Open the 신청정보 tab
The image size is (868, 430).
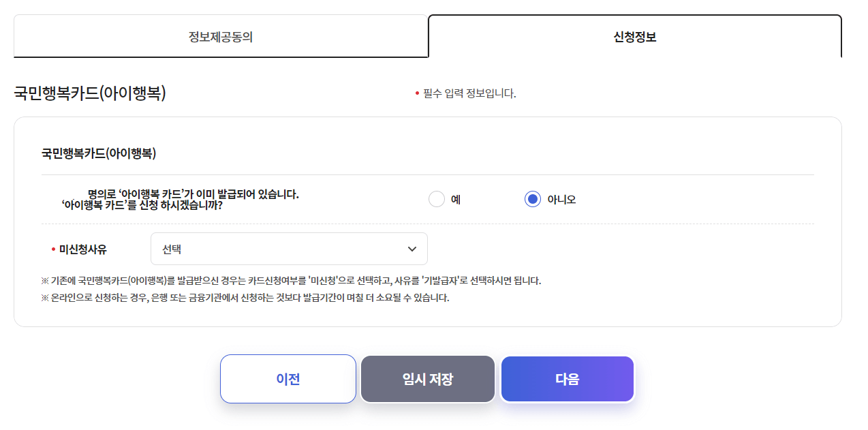click(x=634, y=37)
